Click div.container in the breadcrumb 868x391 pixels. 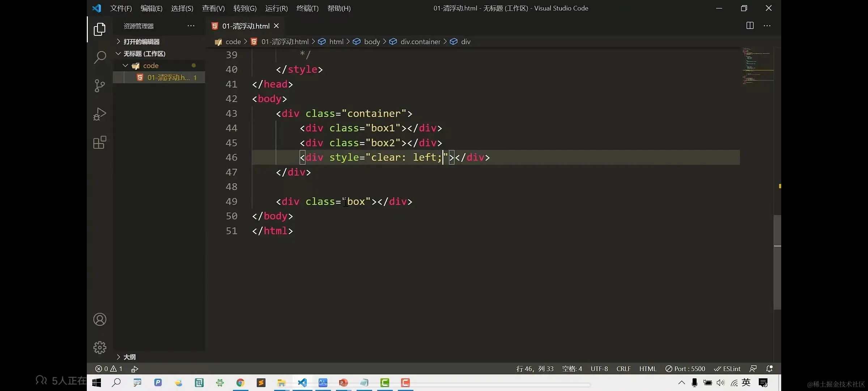pyautogui.click(x=420, y=42)
